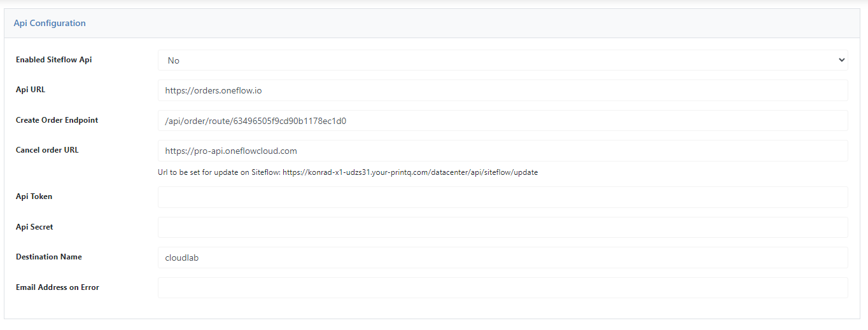Image resolution: width=868 pixels, height=330 pixels.
Task: Click the Destination Name field containing cloudlab
Action: pyautogui.click(x=503, y=258)
